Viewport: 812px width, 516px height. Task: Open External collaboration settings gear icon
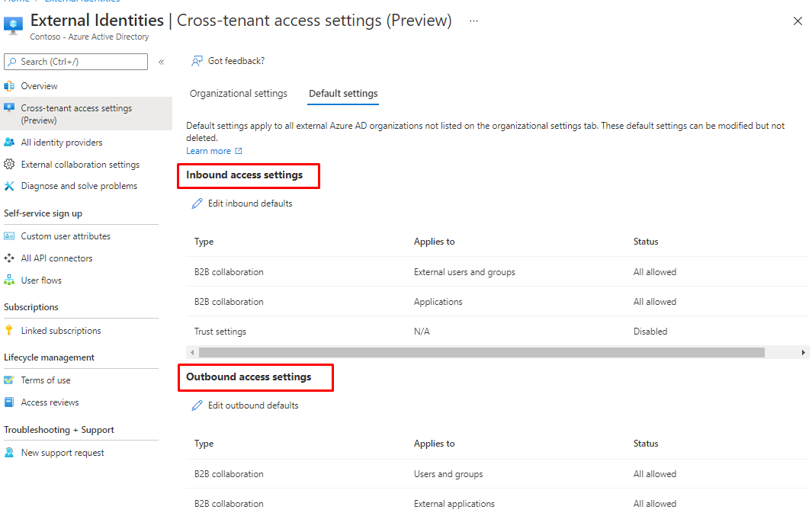pyautogui.click(x=9, y=165)
